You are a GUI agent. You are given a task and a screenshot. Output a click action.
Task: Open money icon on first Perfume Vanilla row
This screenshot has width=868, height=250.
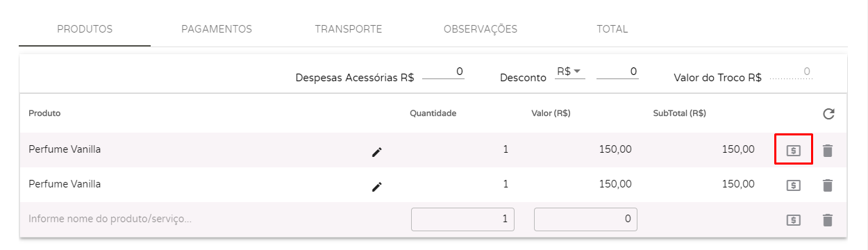[794, 150]
